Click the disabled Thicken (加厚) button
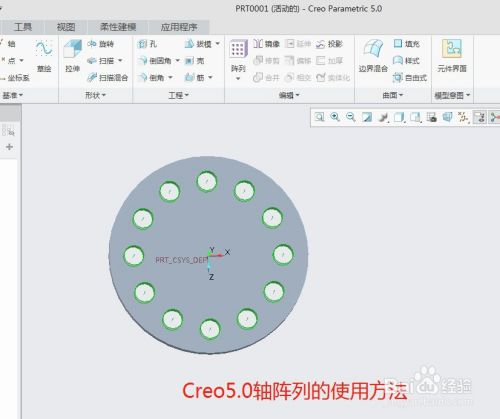The width and height of the screenshot is (500, 419). [329, 61]
